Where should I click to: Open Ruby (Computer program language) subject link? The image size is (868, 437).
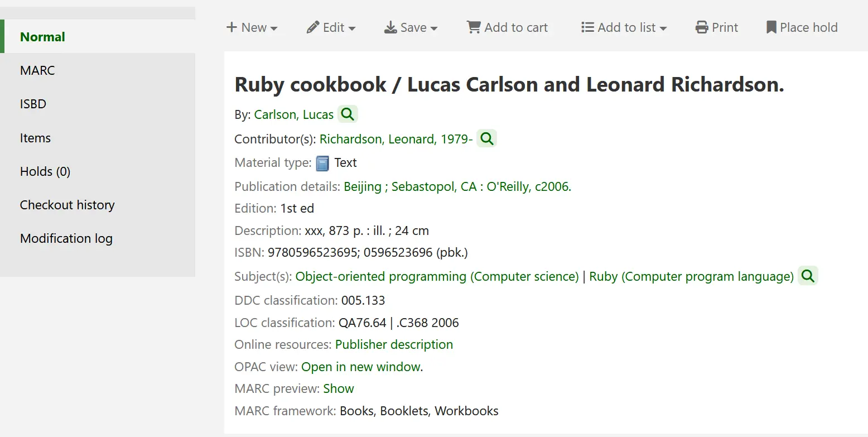point(692,276)
